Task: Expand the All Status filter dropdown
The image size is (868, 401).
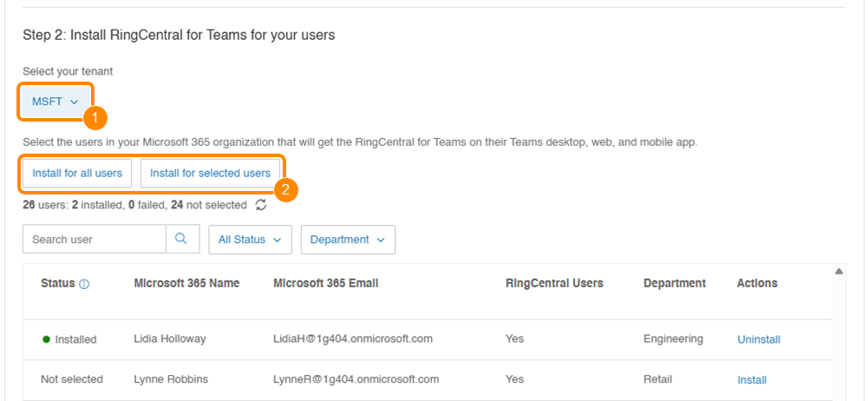Action: click(x=250, y=240)
